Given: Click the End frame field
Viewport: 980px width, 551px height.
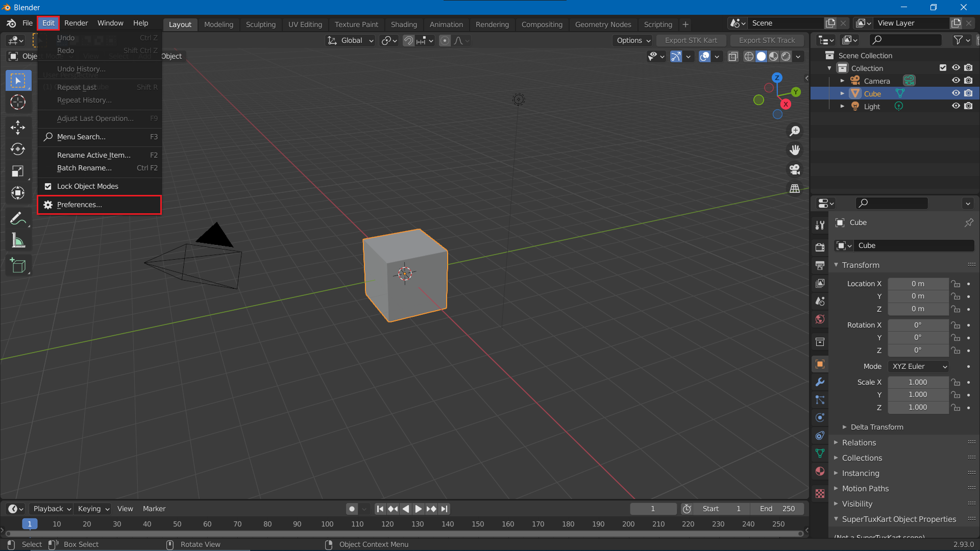Looking at the screenshot, I should [777, 509].
